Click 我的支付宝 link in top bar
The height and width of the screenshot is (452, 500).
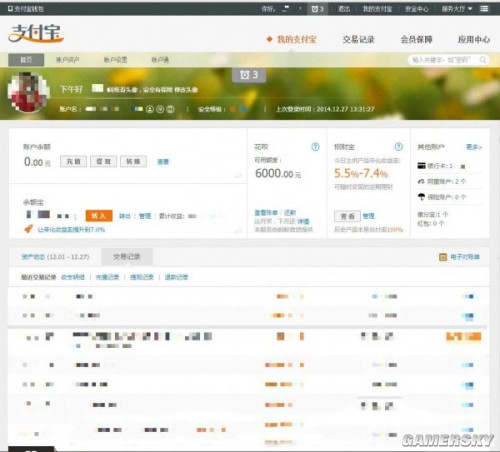(377, 9)
